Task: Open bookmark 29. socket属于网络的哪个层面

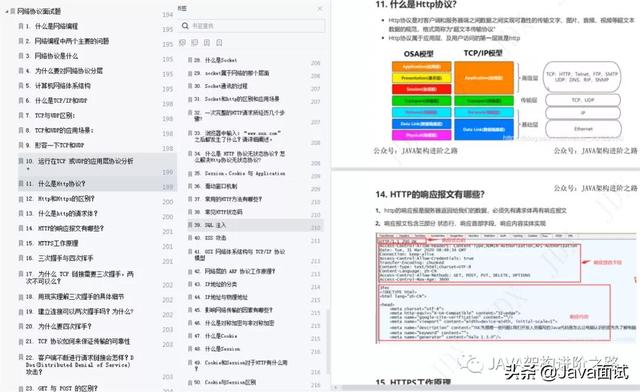Action: coord(231,73)
